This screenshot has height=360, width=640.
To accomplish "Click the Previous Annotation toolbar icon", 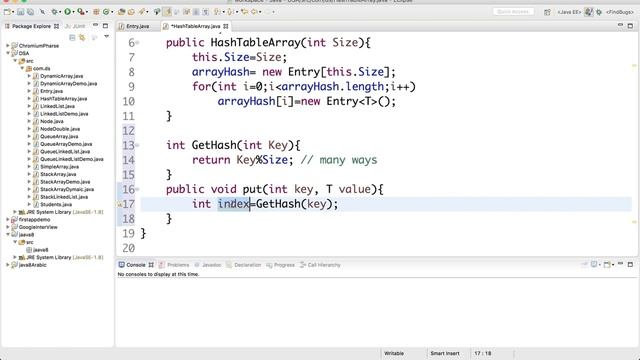I will click(x=231, y=12).
